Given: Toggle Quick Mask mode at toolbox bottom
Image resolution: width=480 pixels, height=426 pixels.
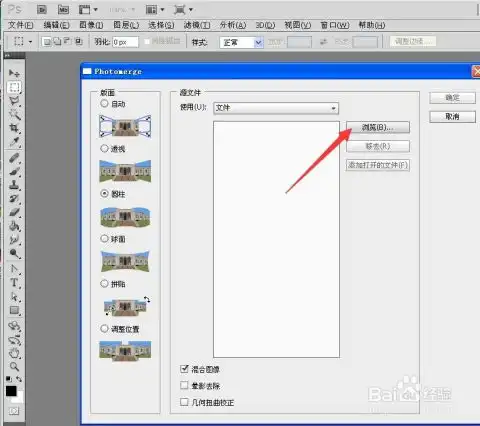Looking at the screenshot, I should 14,411.
